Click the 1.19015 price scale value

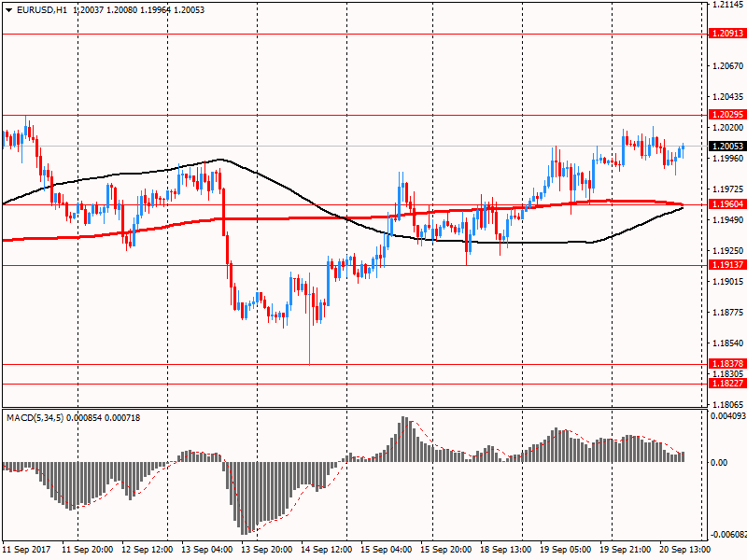(728, 282)
